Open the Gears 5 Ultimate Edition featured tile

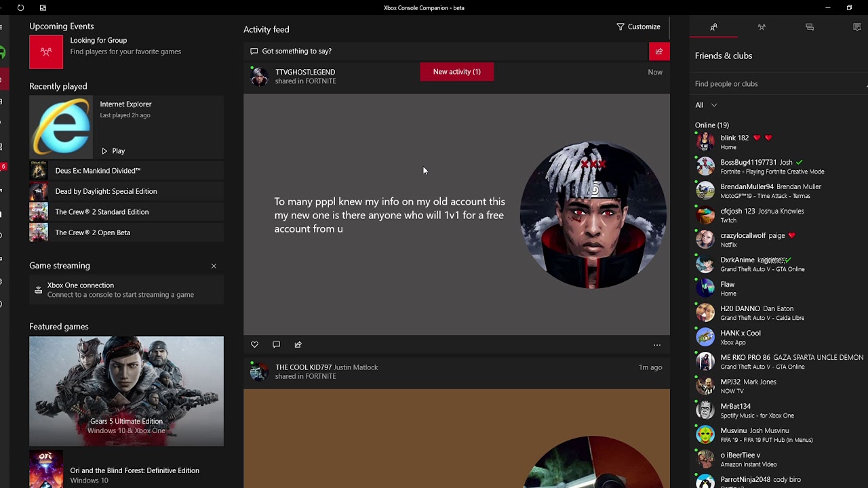click(x=126, y=391)
